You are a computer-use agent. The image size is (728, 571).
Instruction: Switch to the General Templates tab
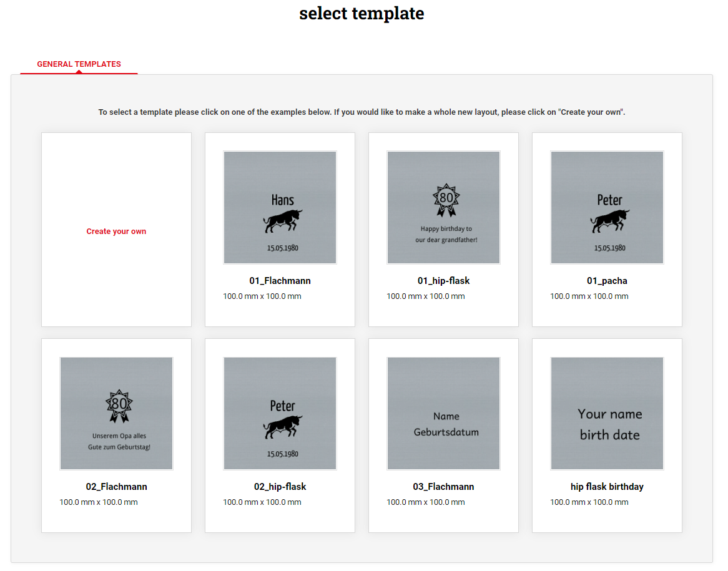[x=79, y=64]
